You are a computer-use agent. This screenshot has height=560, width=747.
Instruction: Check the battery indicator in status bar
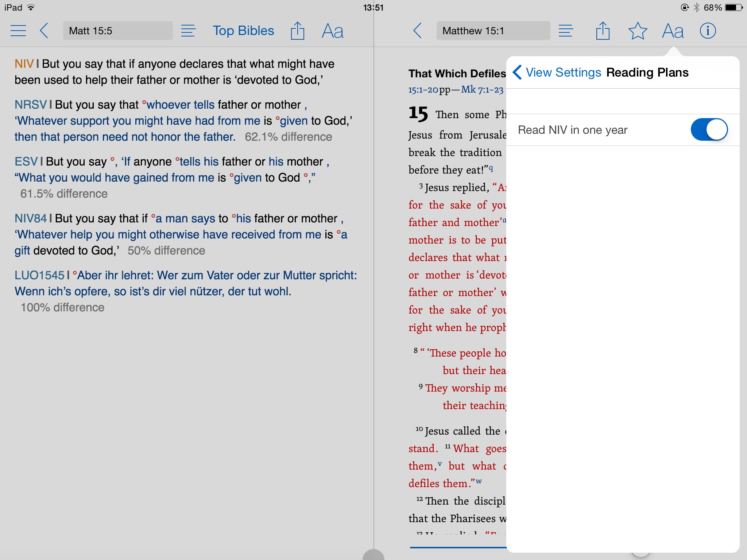coord(734,7)
